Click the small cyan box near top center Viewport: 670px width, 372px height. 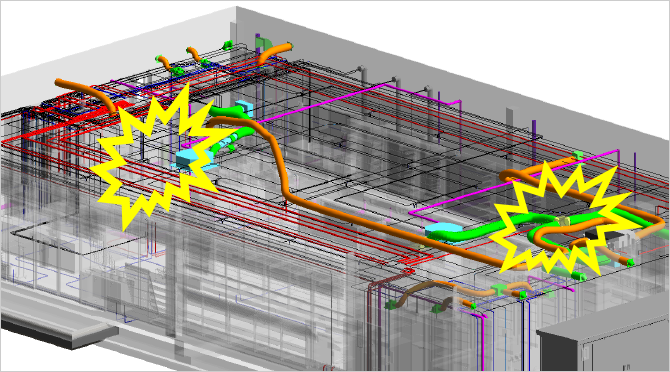[x=244, y=108]
